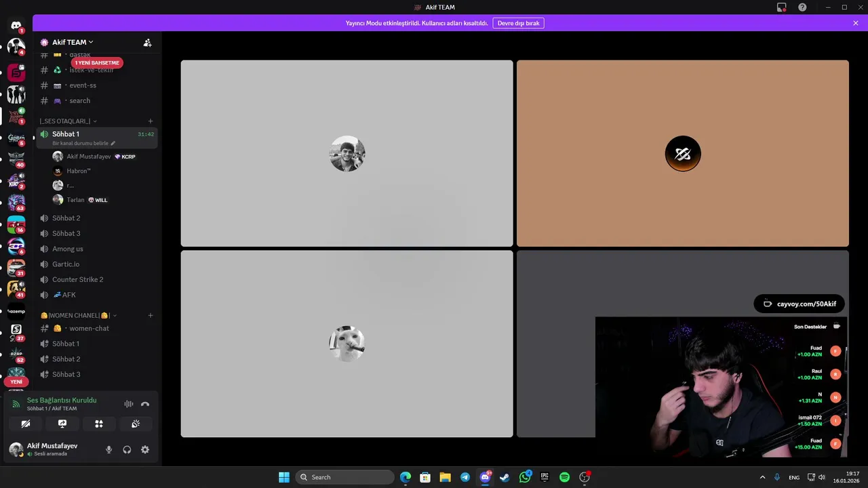Invite people to Akif TEAM server
868x488 pixels.
147,42
